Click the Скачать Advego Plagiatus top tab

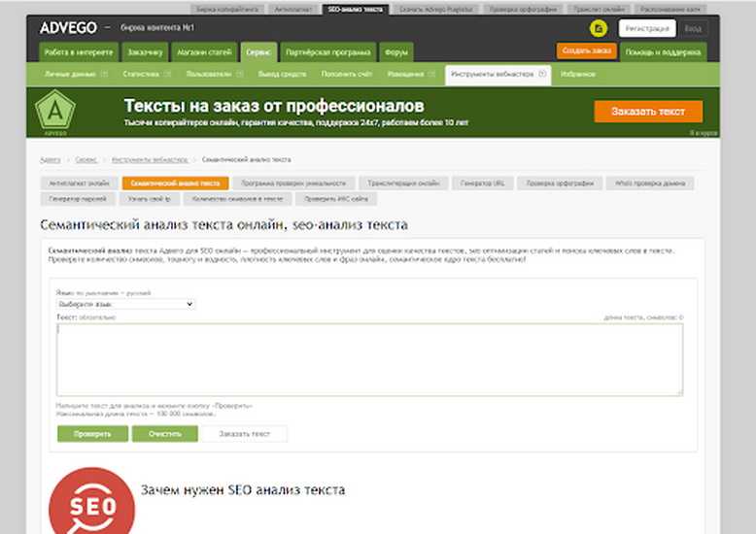(x=436, y=9)
